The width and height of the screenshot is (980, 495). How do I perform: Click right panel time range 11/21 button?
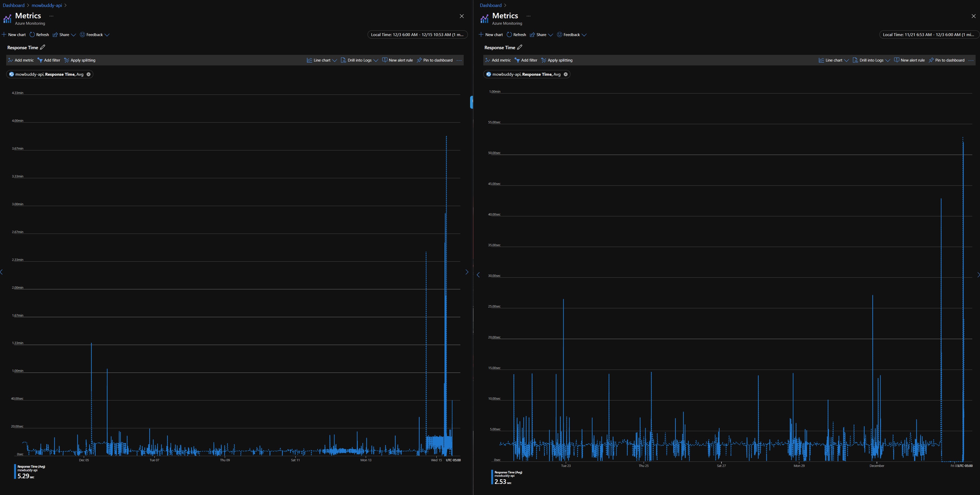(x=928, y=35)
